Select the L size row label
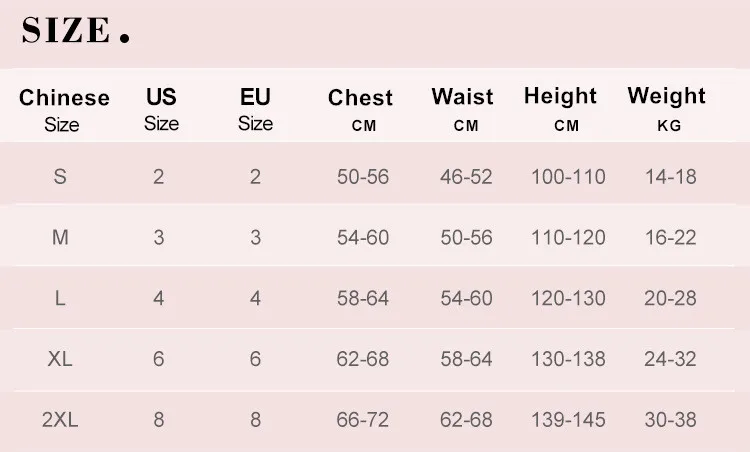The height and width of the screenshot is (452, 750). (60, 298)
